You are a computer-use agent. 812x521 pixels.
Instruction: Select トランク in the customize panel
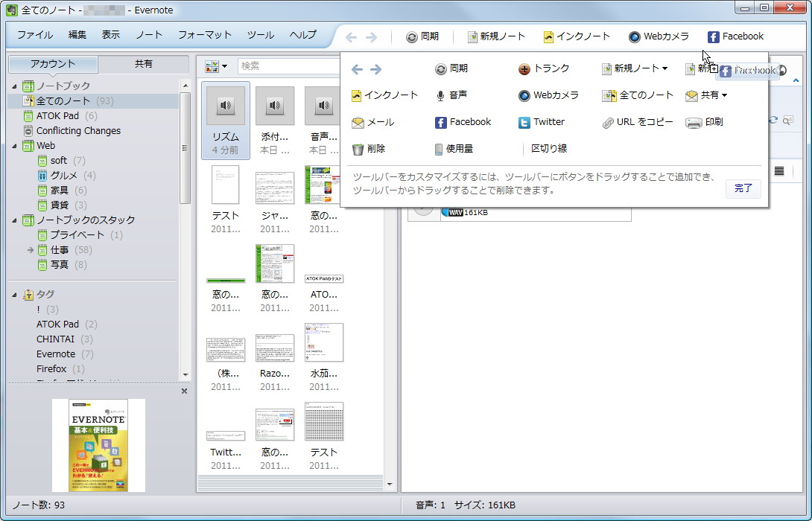point(544,68)
